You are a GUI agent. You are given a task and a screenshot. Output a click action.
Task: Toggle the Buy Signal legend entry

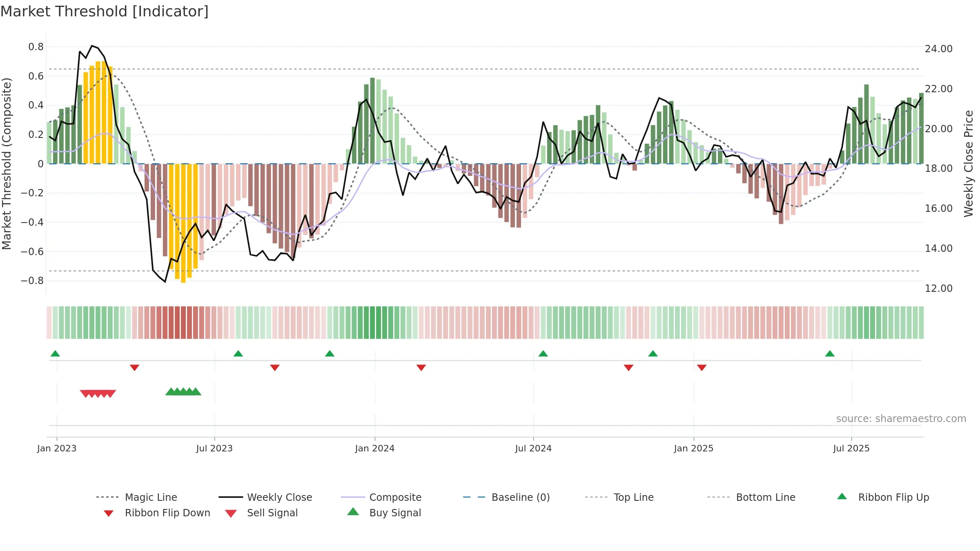point(384,513)
